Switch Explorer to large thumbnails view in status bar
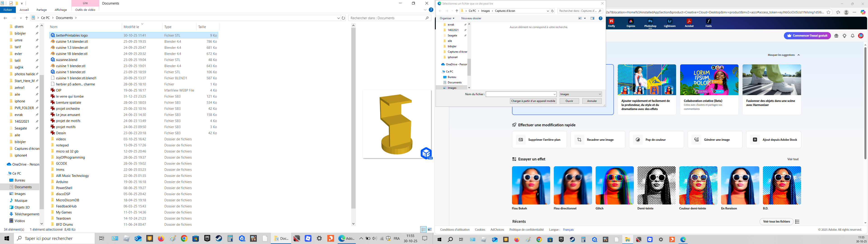The image size is (868, 244). point(430,230)
